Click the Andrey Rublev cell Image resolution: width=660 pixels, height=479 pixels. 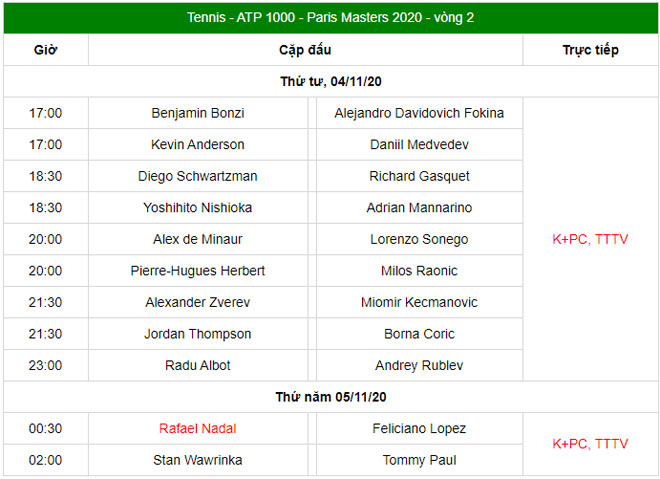pyautogui.click(x=419, y=365)
